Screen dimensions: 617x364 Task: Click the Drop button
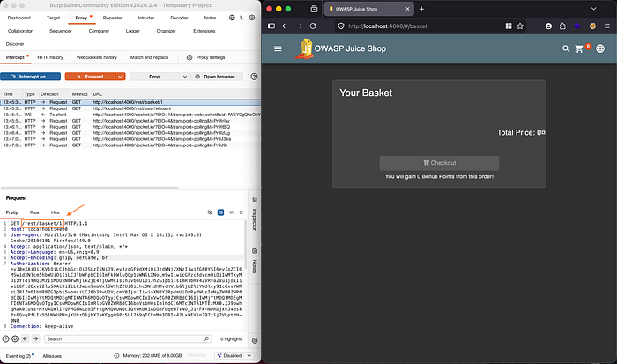pyautogui.click(x=155, y=77)
